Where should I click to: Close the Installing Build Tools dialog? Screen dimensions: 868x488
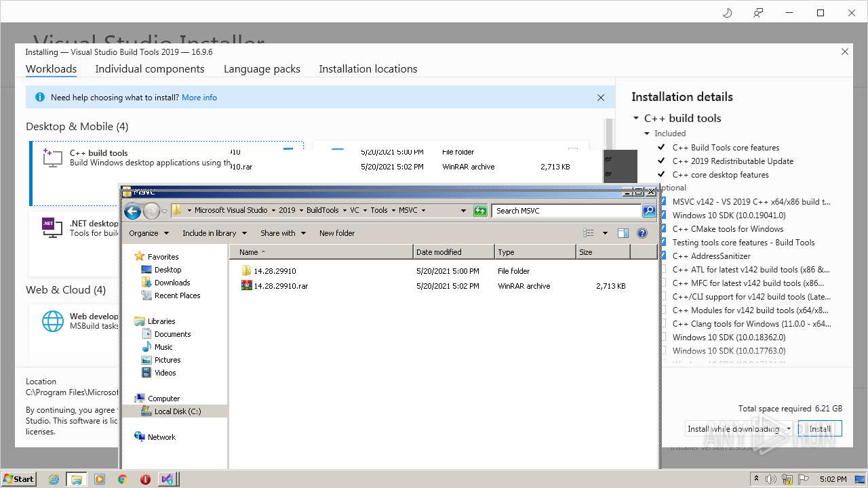click(845, 52)
